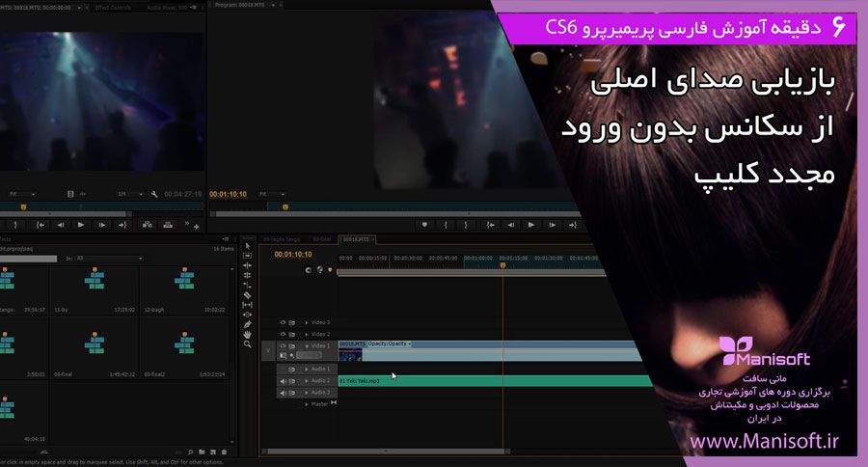The height and width of the screenshot is (467, 868).
Task: Toggle Video 2 track eye visibility
Action: 283,334
